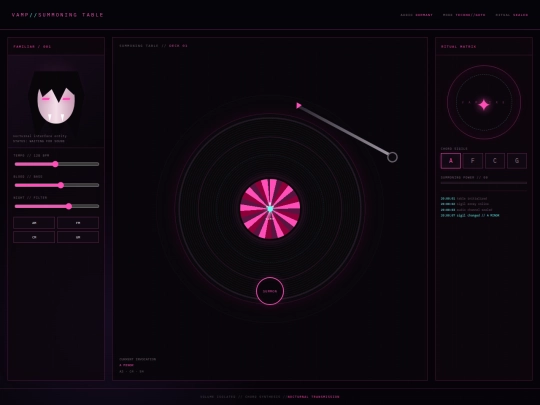Screen dimensions: 540x405
Task: Select the A chord sigil
Action: coord(451,161)
